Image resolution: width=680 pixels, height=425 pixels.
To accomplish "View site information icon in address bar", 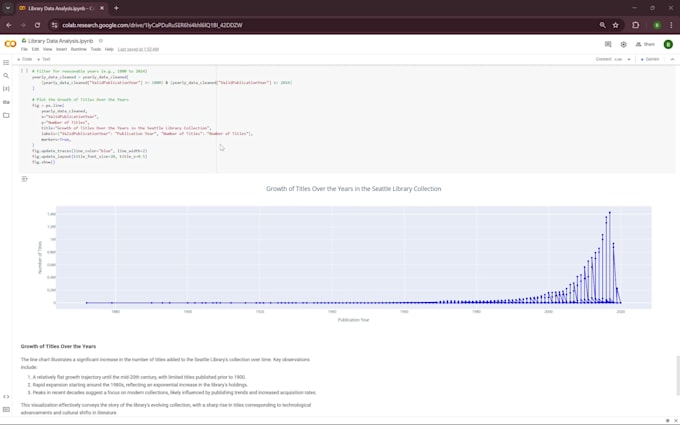I will point(54,25).
